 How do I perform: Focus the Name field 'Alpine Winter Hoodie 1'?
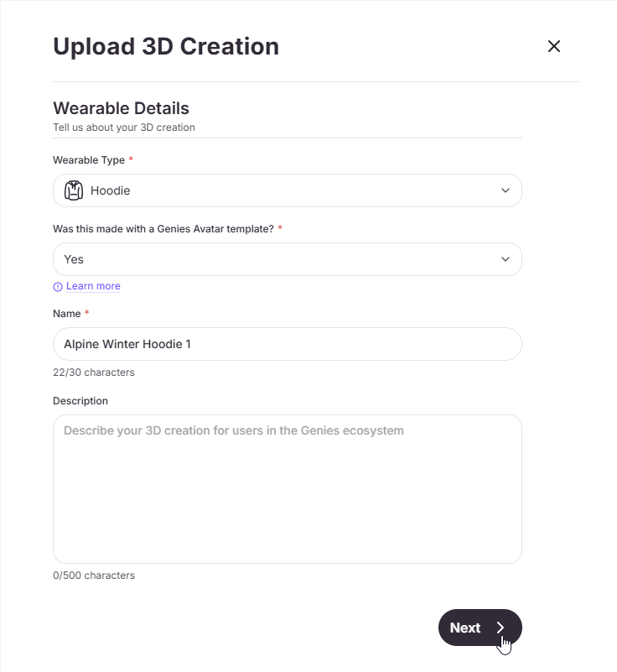[x=287, y=344]
